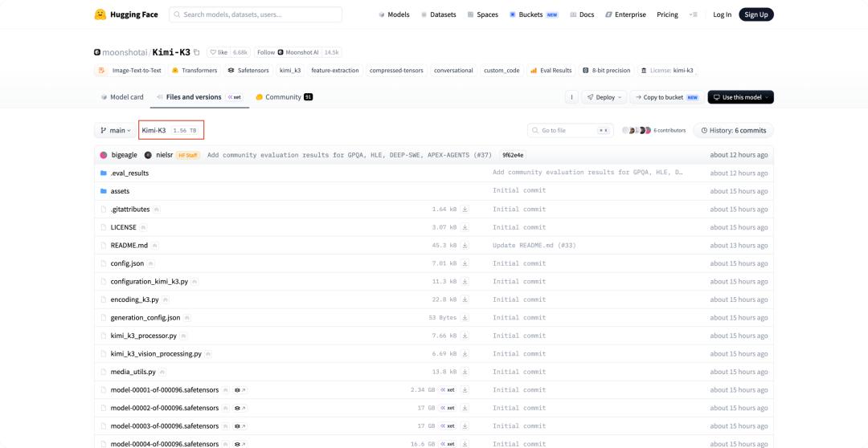Screen dimensions: 868x448
Task: Click the Log In link
Action: coord(722,15)
